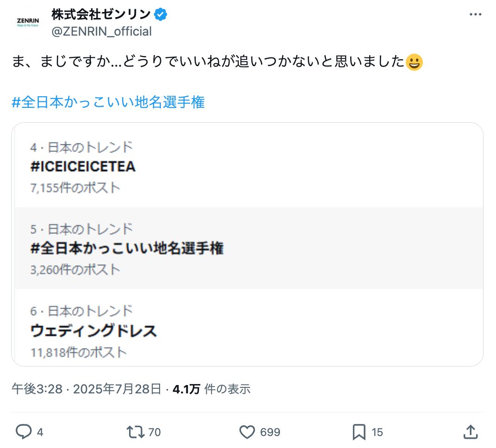Click the bold #全日本かっこいい地名選手権 trend row
Image resolution: width=496 pixels, height=448 pixels.
click(x=127, y=249)
